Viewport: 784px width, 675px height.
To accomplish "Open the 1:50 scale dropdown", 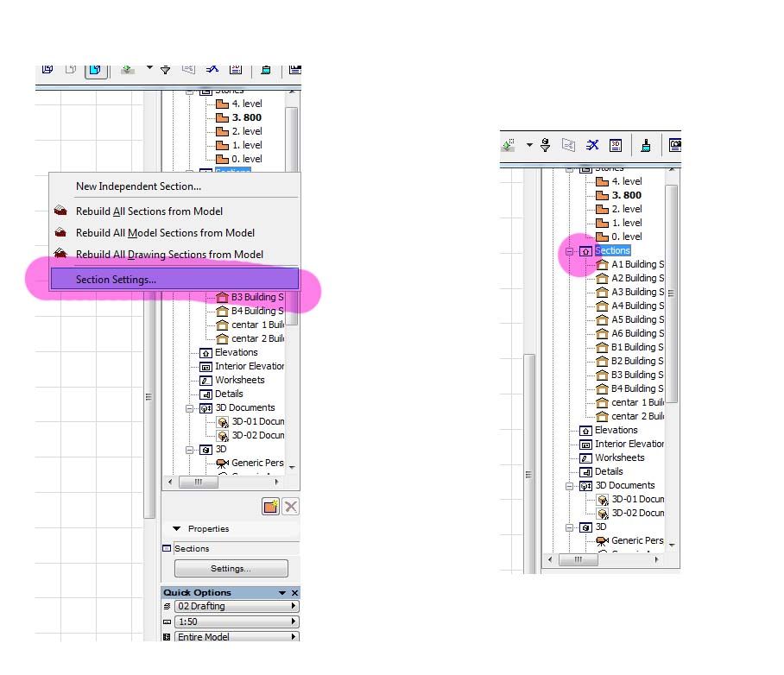I will coord(237,621).
